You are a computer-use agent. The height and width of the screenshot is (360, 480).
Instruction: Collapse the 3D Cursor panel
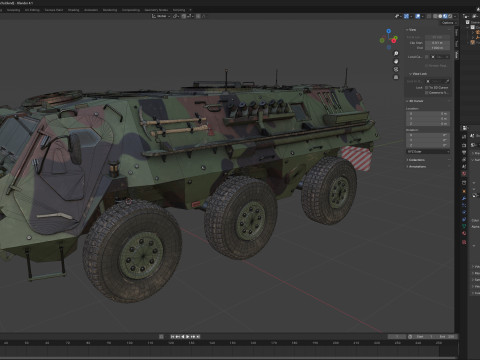point(415,101)
